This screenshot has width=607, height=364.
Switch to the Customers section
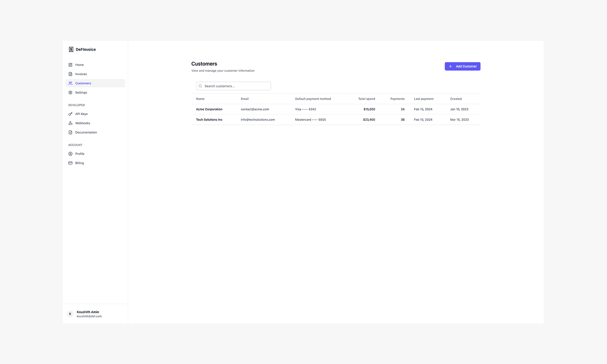pos(83,83)
